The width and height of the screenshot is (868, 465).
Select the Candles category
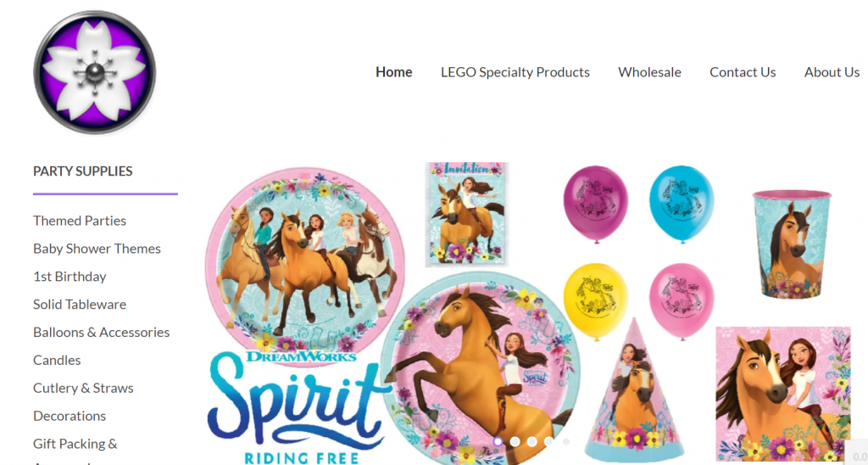pyautogui.click(x=57, y=361)
